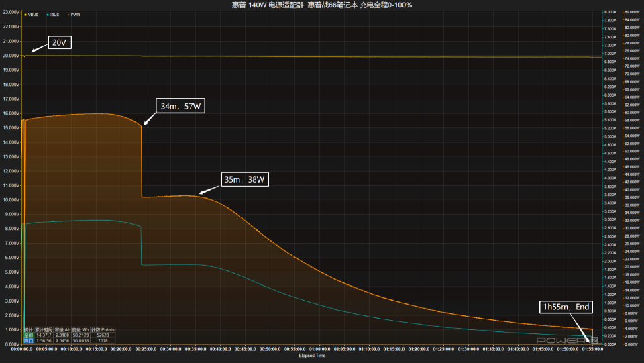Toggle the IBUS series in the legend

[x=52, y=15]
